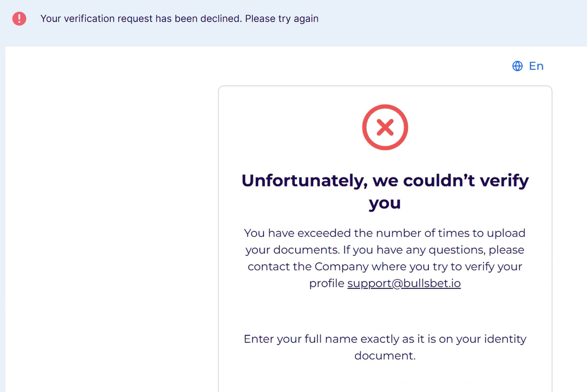
Task: Open the En language selector
Action: [x=536, y=66]
